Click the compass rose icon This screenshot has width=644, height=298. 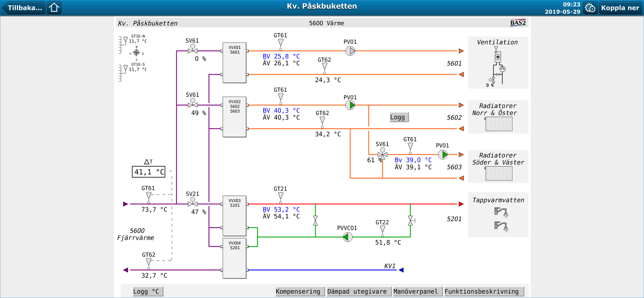click(x=136, y=53)
